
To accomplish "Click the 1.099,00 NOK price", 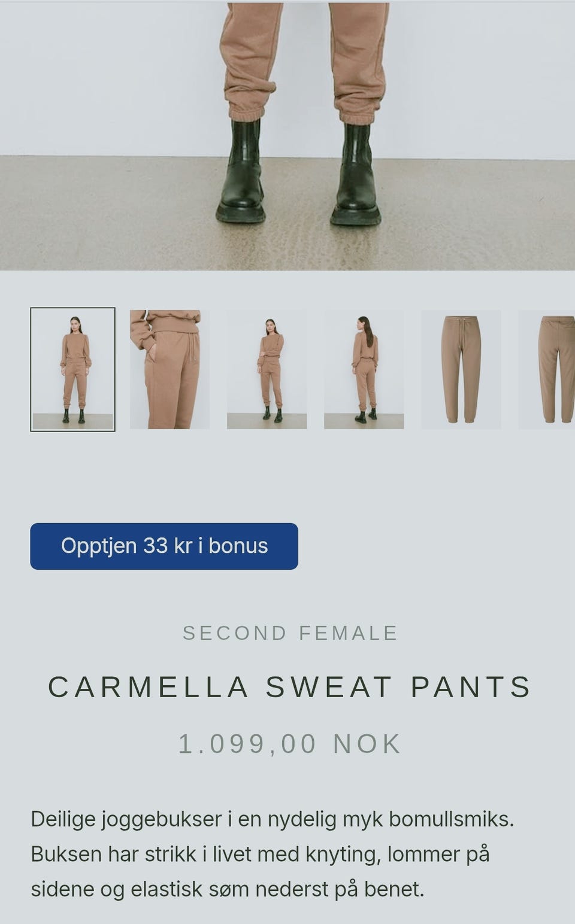I will point(290,744).
